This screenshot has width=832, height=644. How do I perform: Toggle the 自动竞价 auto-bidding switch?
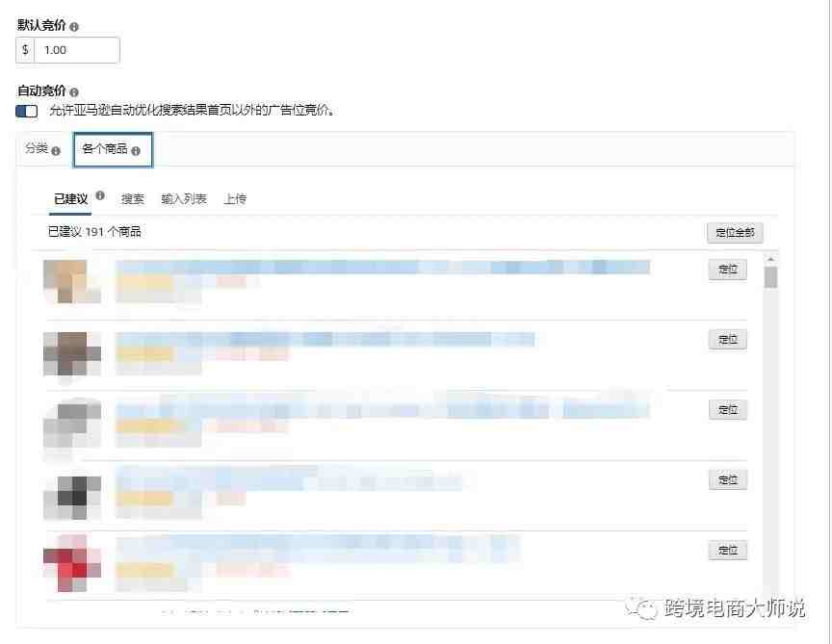click(27, 111)
